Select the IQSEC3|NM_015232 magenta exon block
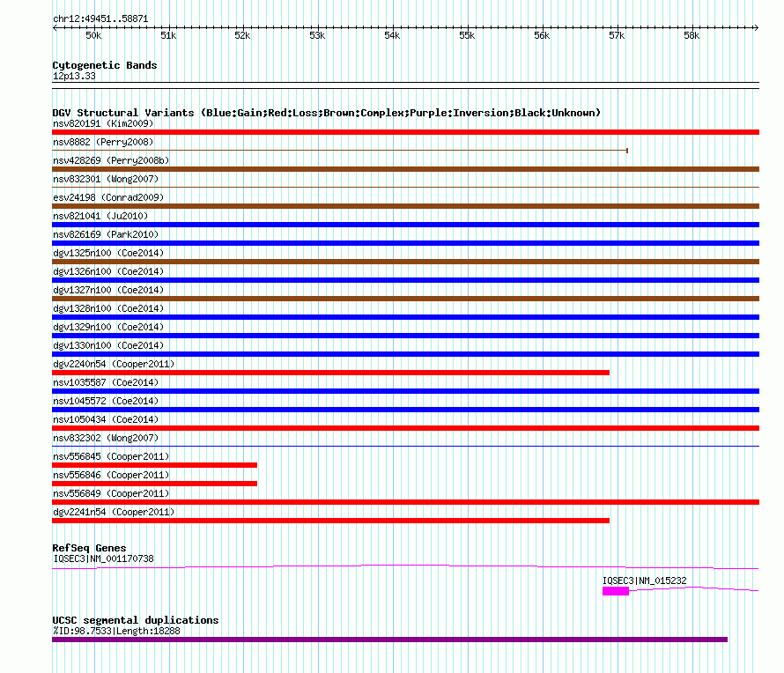This screenshot has width=784, height=673. pyautogui.click(x=616, y=591)
